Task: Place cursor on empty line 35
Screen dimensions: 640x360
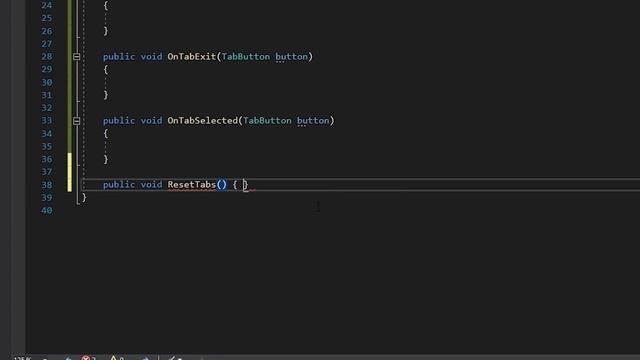Action: (x=359, y=146)
